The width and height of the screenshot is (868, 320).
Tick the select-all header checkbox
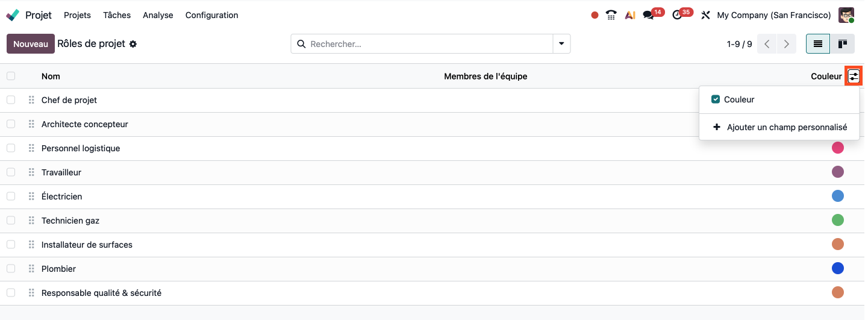(11, 76)
